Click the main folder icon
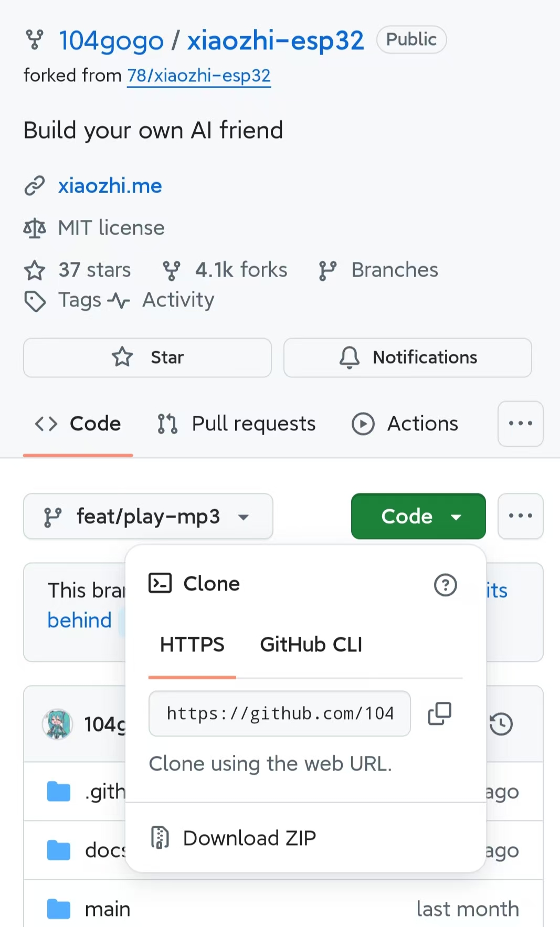The height and width of the screenshot is (927, 560). [58, 909]
